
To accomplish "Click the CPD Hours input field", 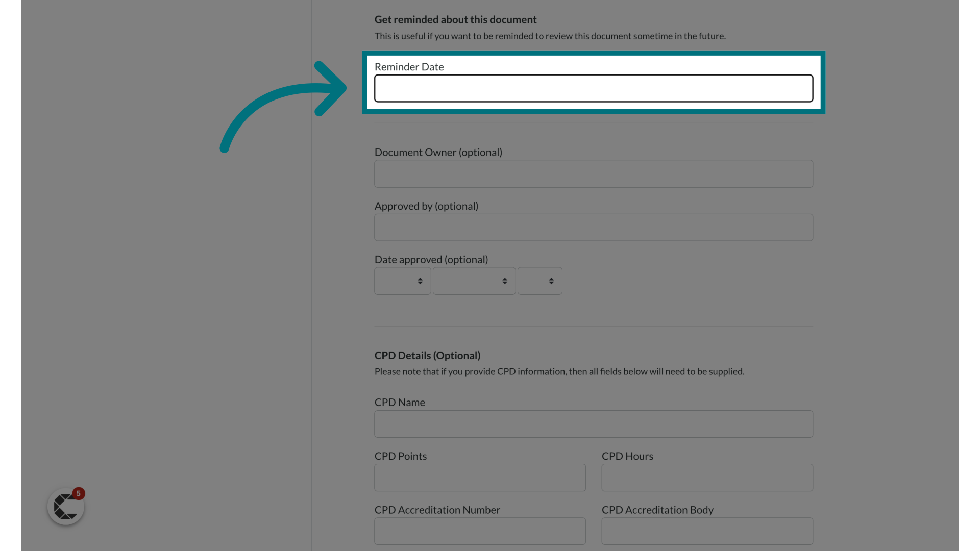I will 707,478.
